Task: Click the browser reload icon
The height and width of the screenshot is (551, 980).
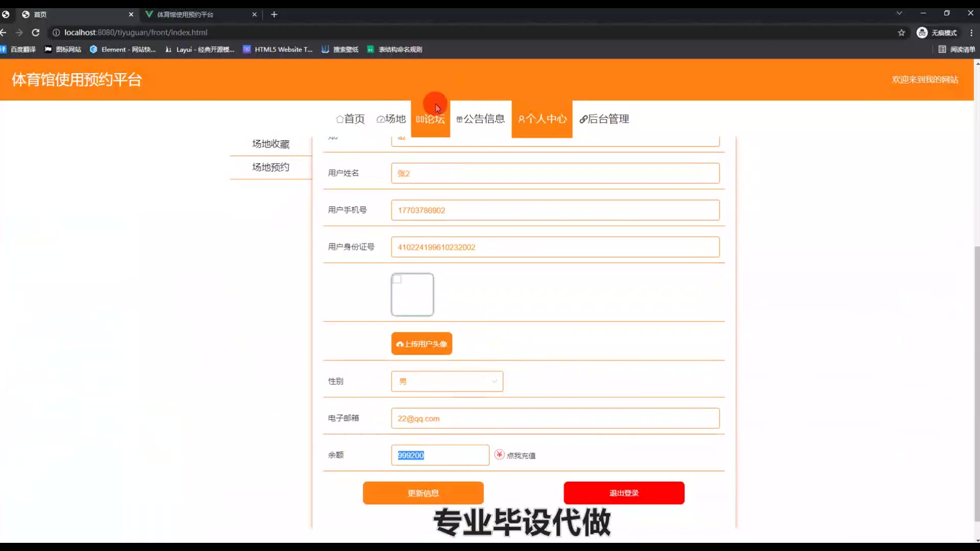Action: coord(36,33)
